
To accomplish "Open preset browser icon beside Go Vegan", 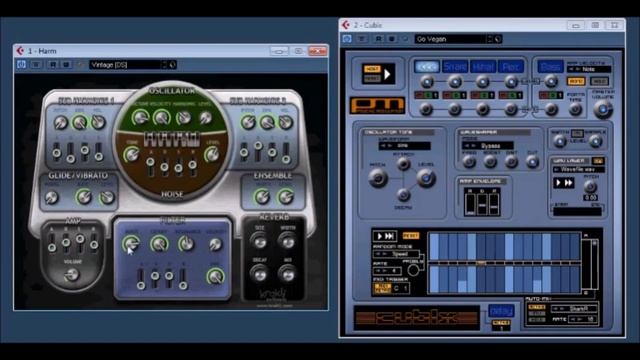I will 498,39.
